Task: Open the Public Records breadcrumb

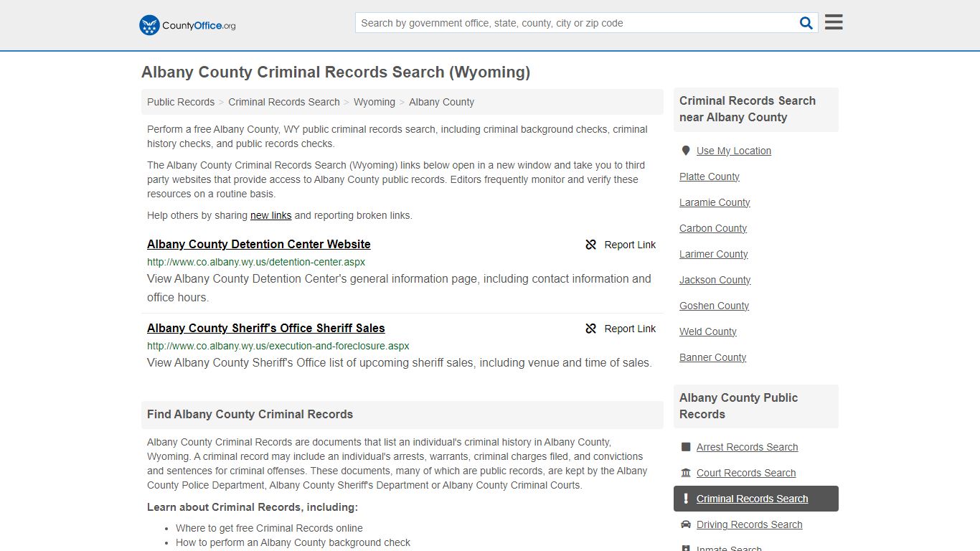Action: (x=181, y=102)
